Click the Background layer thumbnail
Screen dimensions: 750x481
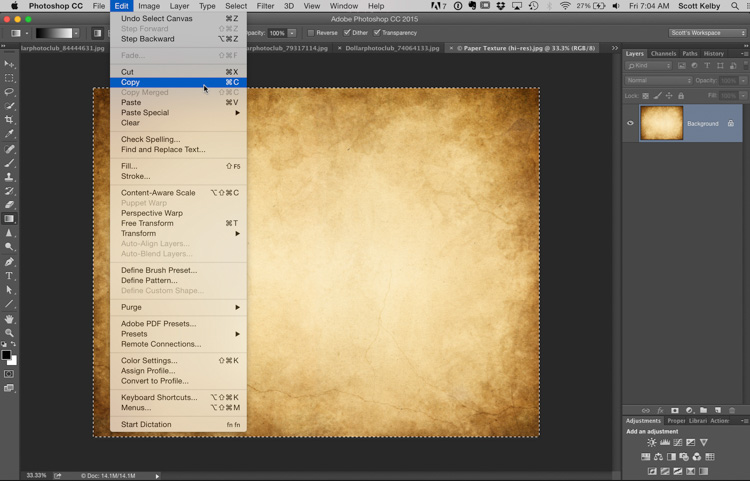(661, 124)
